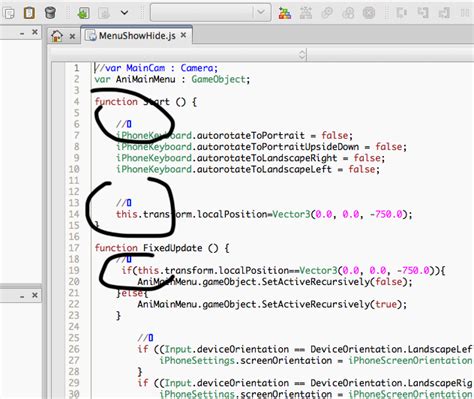Screen dimensions: 474x399
Task: Click the greyed Step Into debug icon
Action: [423, 13]
